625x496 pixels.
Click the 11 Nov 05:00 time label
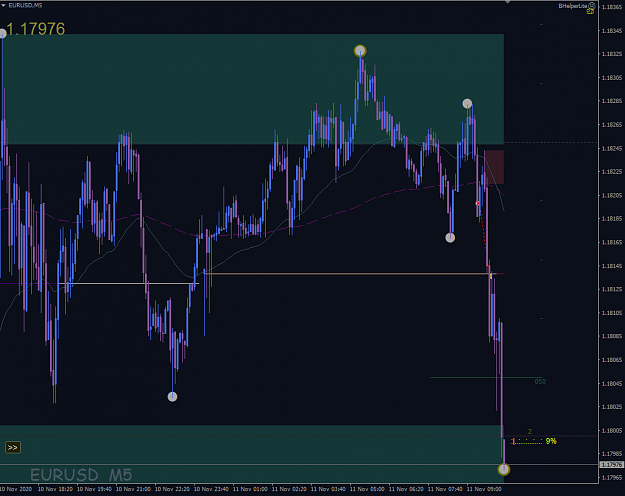point(367,489)
